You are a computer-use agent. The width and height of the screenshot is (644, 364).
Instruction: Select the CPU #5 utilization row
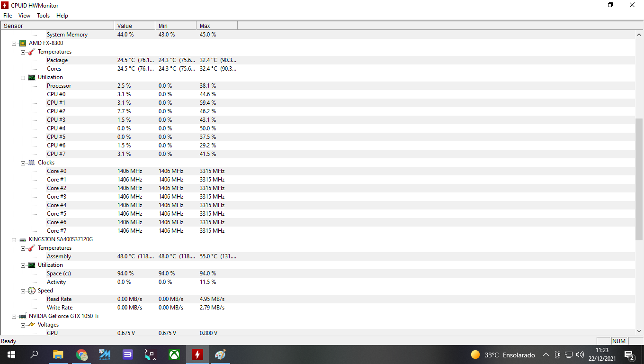[318, 137]
